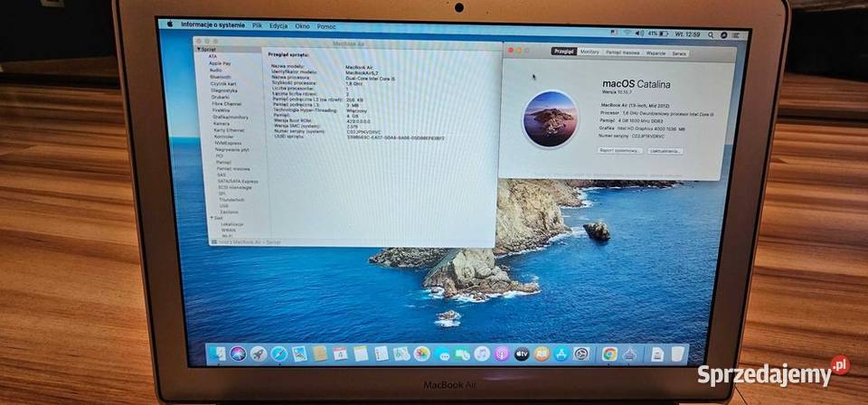Open System Preferences gear in Dock
Screen dimensions: 868x405
[x=581, y=353]
